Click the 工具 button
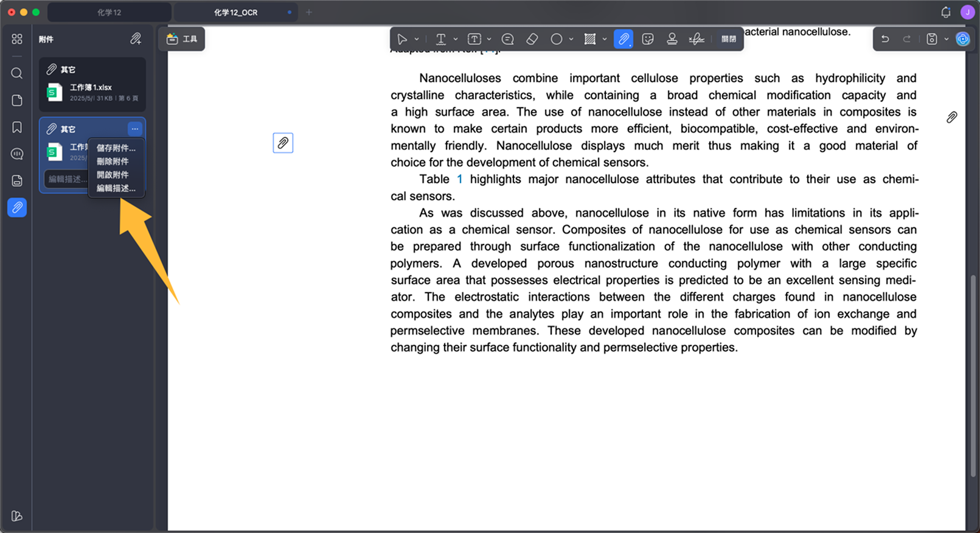 [182, 39]
